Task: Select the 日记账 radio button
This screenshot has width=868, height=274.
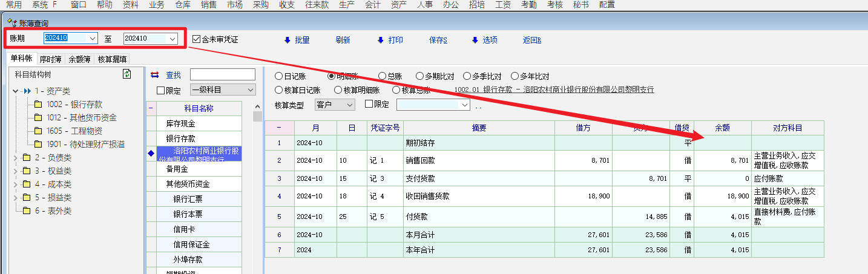Action: tap(278, 77)
